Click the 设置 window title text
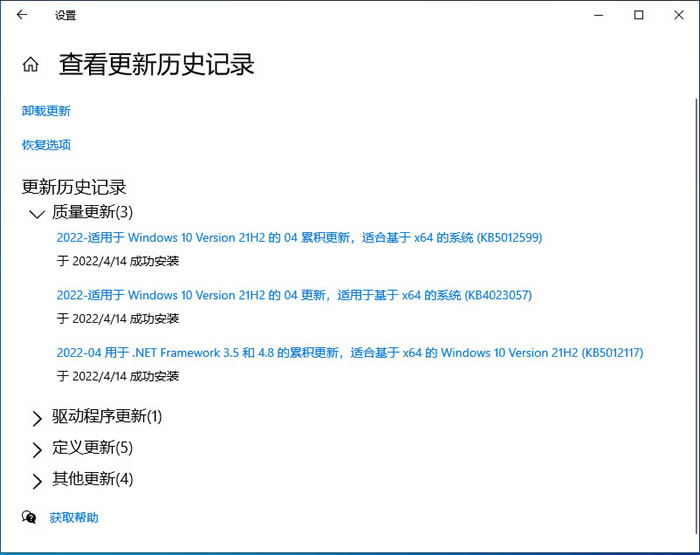This screenshot has height=555, width=700. coord(66,15)
